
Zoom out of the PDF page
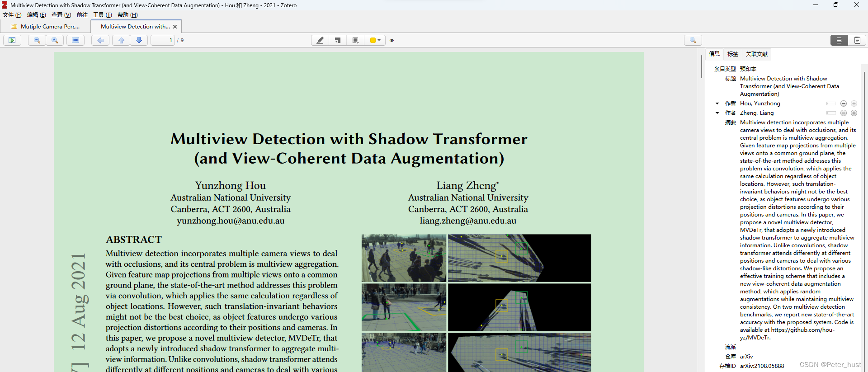(x=37, y=40)
